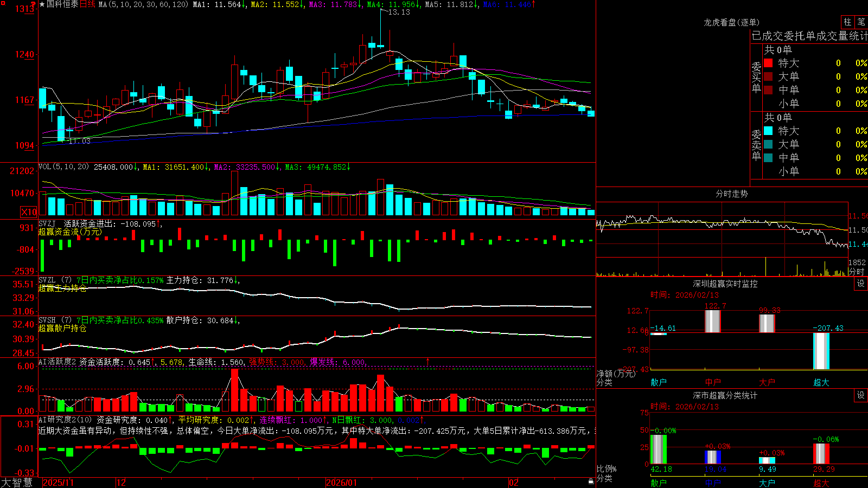Image resolution: width=868 pixels, height=488 pixels.
Task: Open MA(5,10,20,30,60,120) indicator parameters
Action: pyautogui.click(x=143, y=4)
